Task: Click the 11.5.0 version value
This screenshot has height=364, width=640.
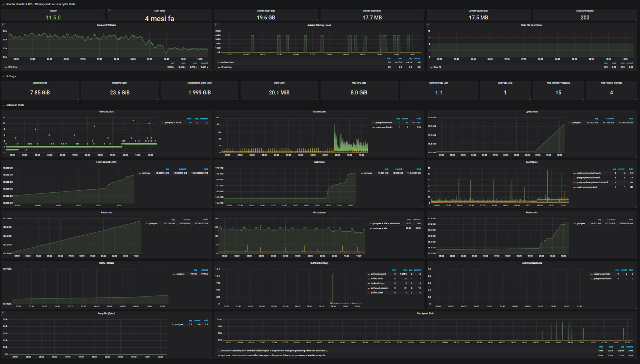Action: [53, 17]
